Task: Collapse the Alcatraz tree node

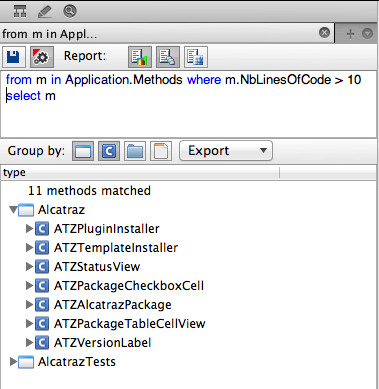Action: coord(13,210)
